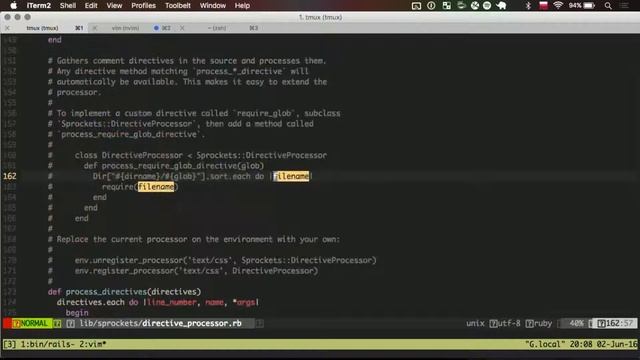Click the [3] tmux session label
The image size is (640, 360).
[x=10, y=344]
